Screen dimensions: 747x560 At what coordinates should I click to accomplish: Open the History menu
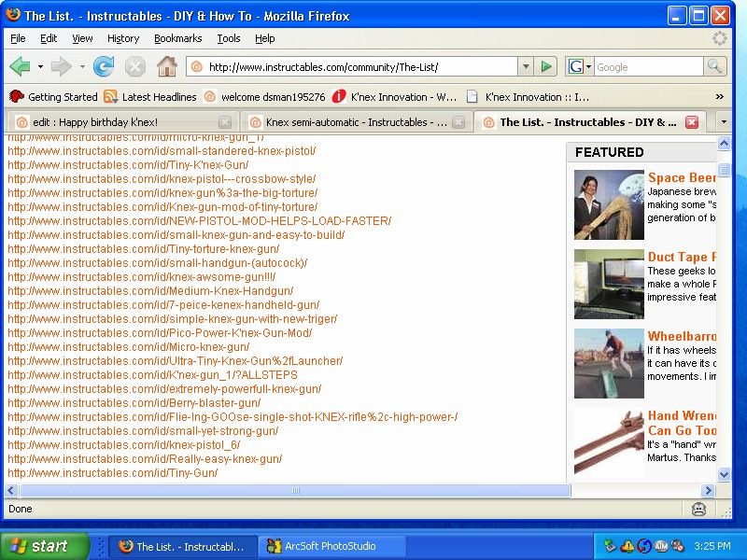[x=123, y=38]
